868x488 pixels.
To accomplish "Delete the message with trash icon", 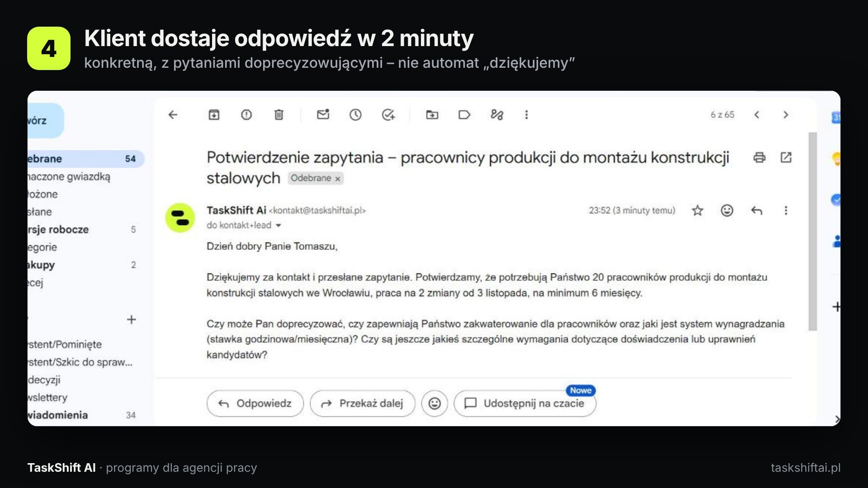I will 279,115.
